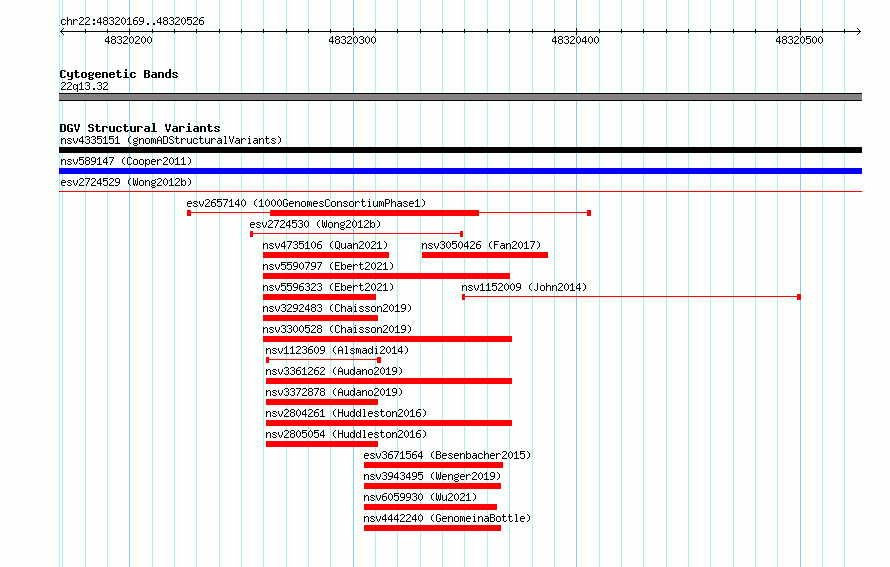
Task: Click the thin line of nsv1152009
Action: point(631,297)
